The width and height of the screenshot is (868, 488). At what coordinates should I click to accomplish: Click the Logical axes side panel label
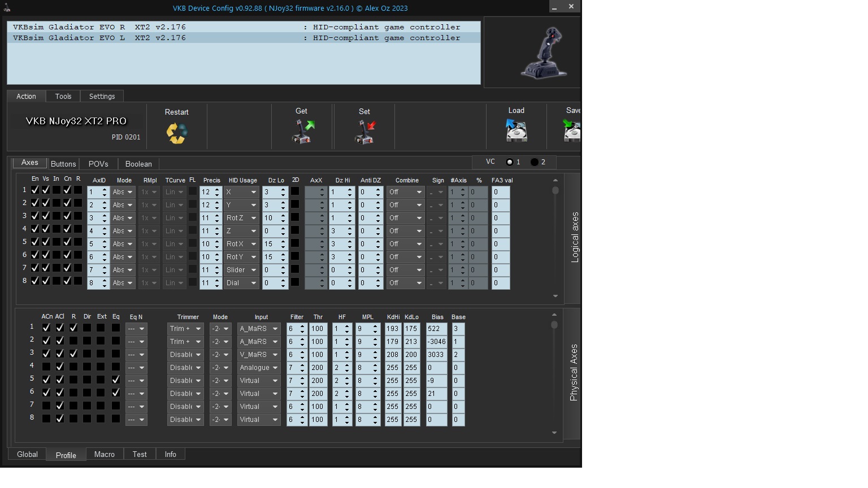[575, 237]
